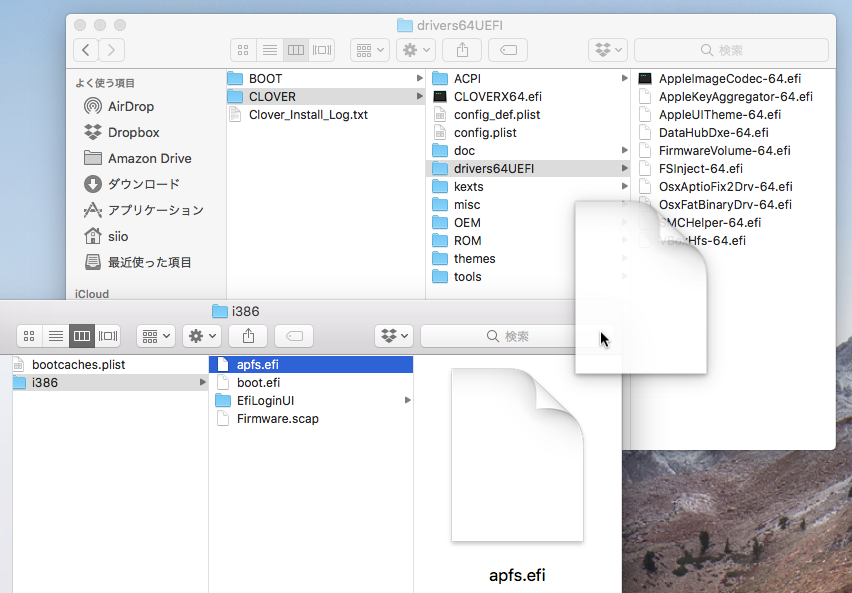Viewport: 852px width, 593px height.
Task: Select the doc folder
Action: click(x=530, y=151)
